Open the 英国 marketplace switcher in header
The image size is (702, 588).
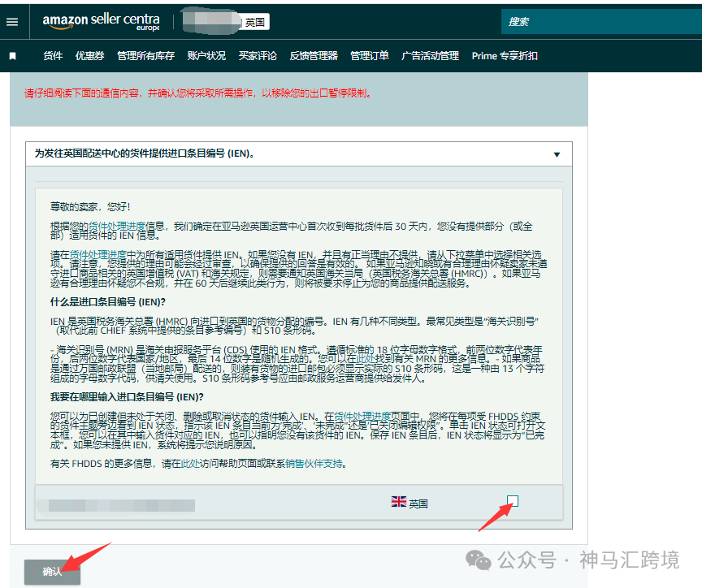click(x=256, y=22)
